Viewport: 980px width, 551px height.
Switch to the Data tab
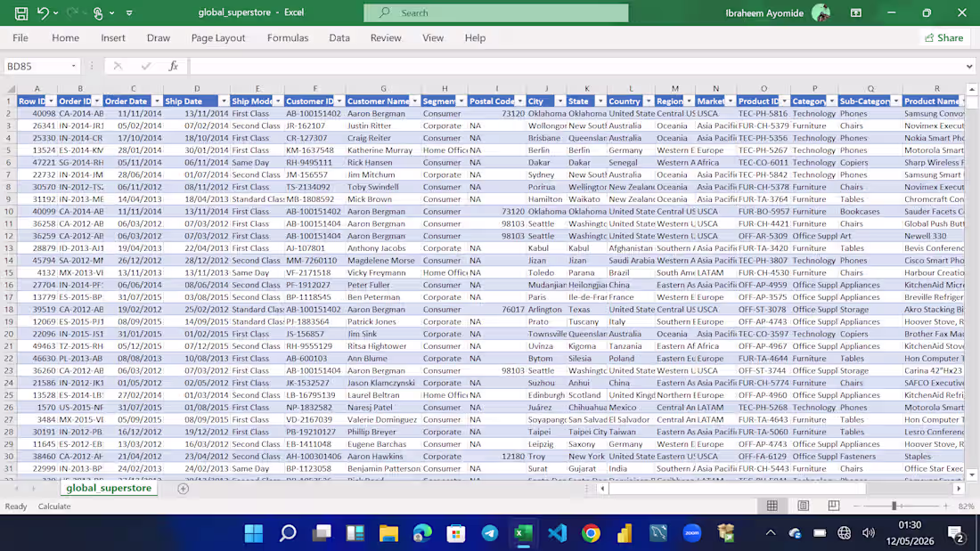(339, 37)
